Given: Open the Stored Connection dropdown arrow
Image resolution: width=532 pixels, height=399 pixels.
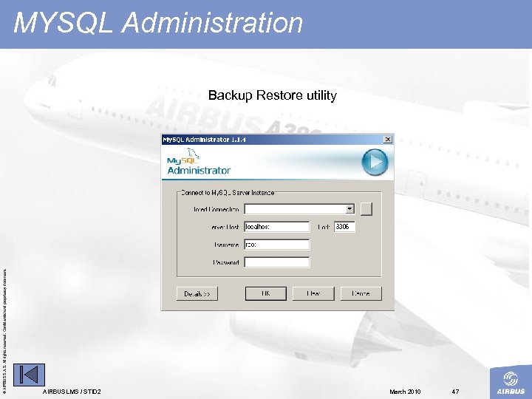Looking at the screenshot, I should pos(349,208).
